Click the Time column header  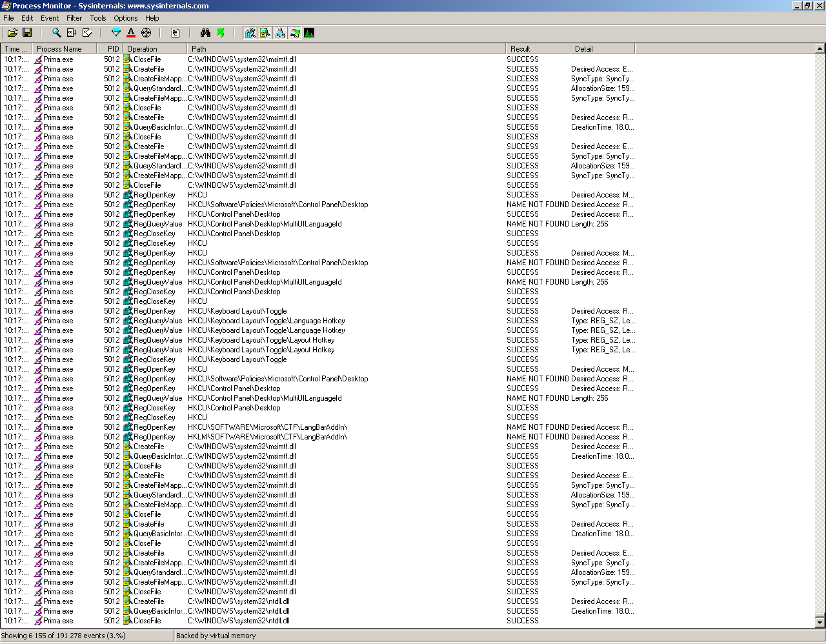[x=16, y=48]
